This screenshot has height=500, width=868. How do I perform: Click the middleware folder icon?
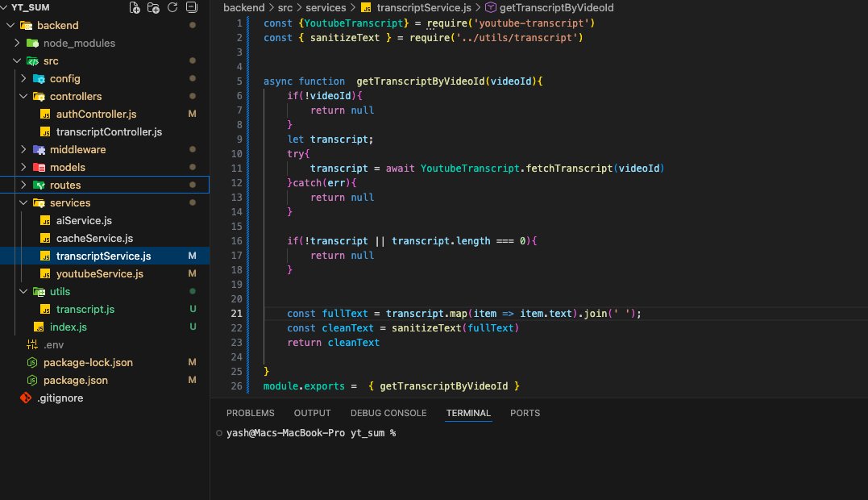(x=39, y=149)
